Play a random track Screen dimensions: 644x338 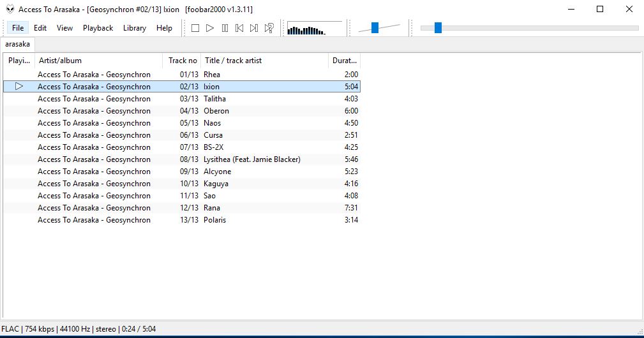(x=269, y=28)
